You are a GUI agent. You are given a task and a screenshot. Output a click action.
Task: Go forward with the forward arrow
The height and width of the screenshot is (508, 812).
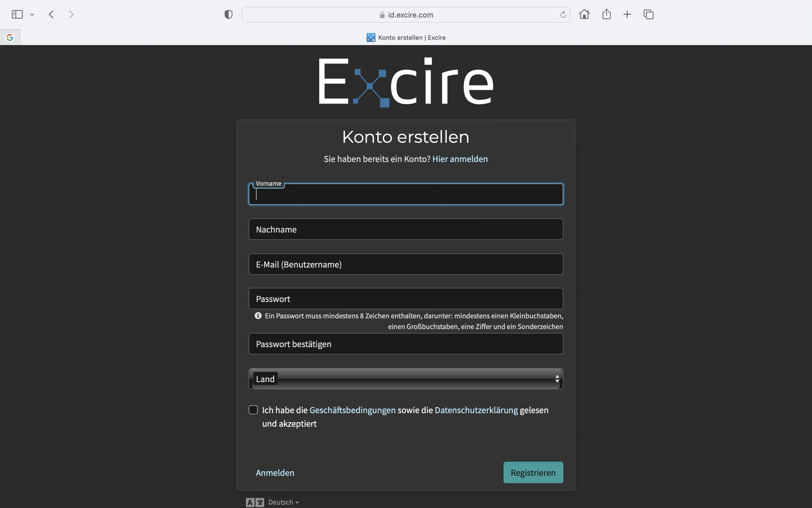(x=71, y=14)
